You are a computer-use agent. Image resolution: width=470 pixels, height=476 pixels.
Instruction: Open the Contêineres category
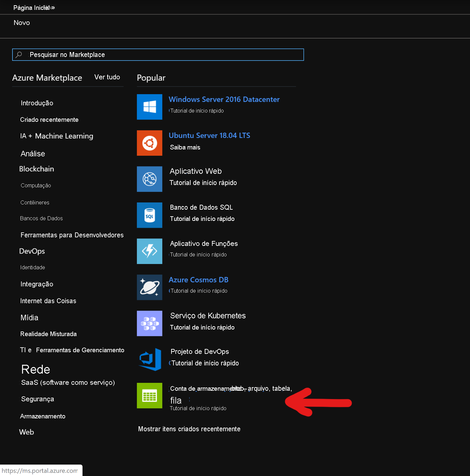35,202
